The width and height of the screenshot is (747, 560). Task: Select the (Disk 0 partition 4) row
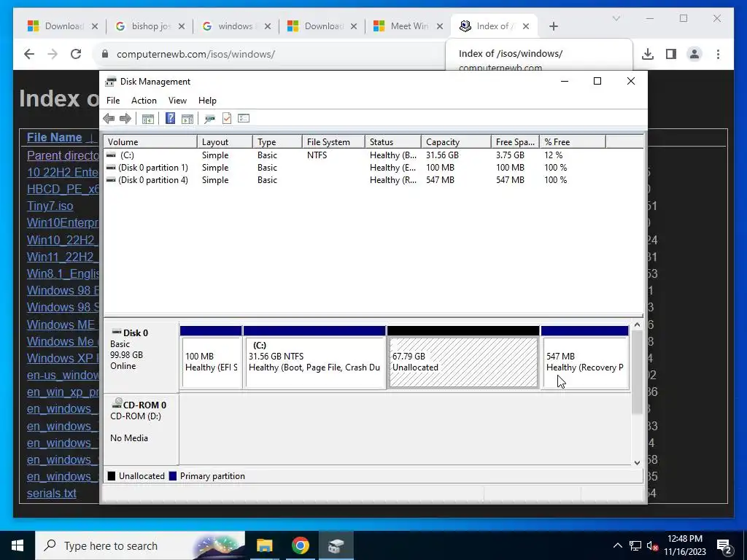coord(373,180)
